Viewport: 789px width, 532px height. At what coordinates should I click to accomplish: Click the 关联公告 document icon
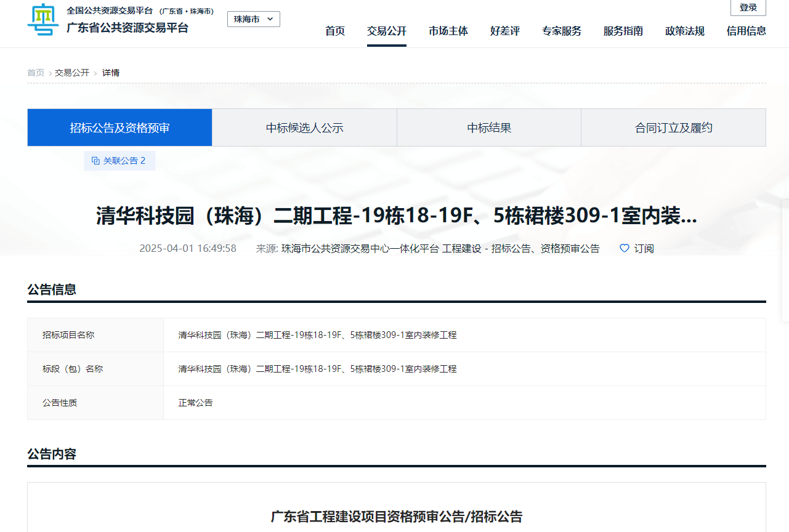coord(94,160)
